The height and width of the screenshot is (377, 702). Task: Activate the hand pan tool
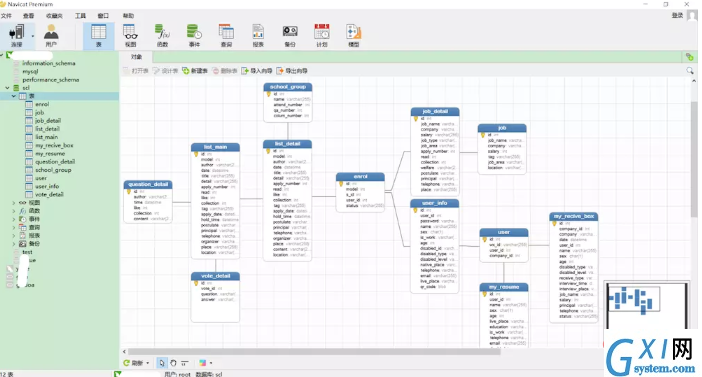173,363
